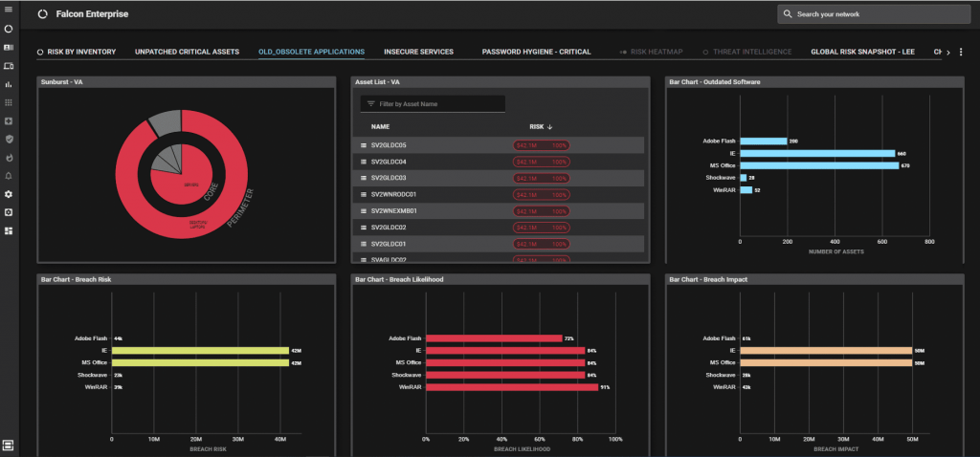The image size is (980, 457).
Task: Select the plus-box icon in the sidebar
Action: point(9,120)
